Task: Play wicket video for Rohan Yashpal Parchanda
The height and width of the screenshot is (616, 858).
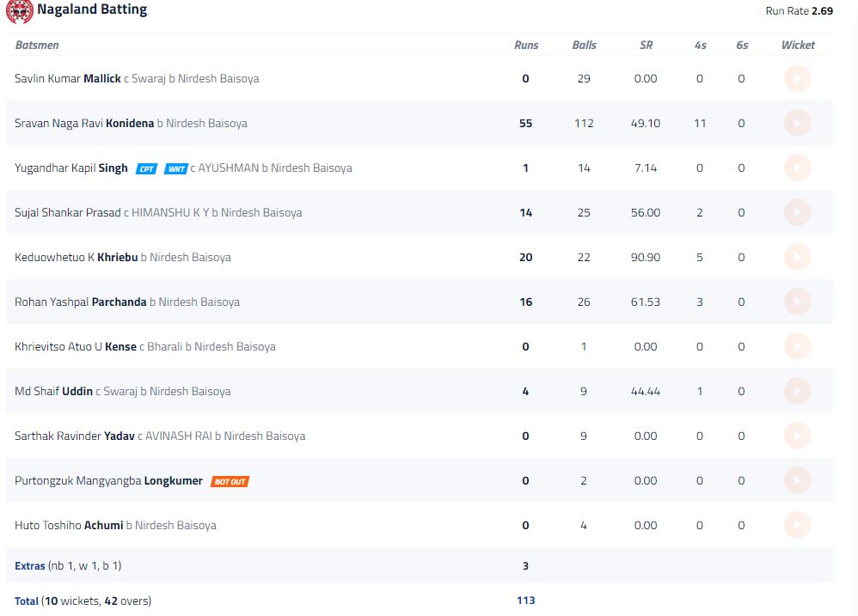Action: (x=797, y=302)
